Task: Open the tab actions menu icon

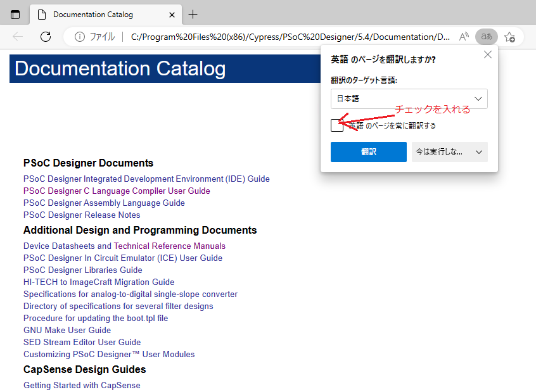Action: [x=15, y=15]
